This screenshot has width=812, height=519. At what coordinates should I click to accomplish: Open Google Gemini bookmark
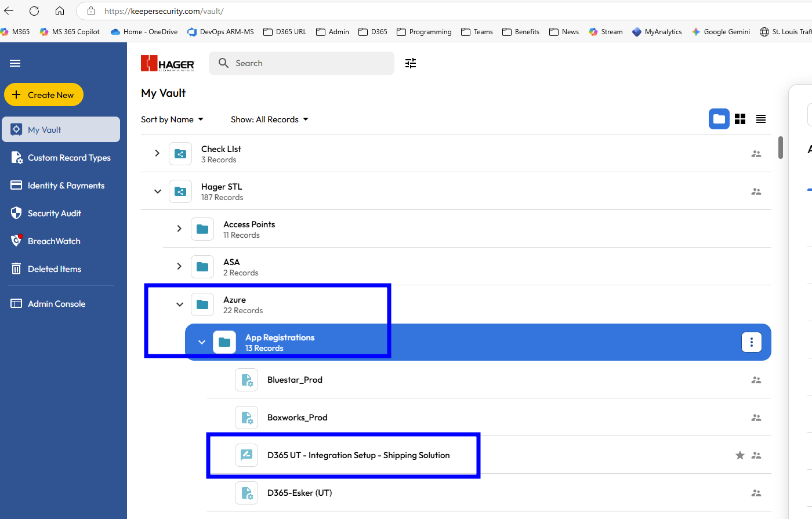(721, 32)
